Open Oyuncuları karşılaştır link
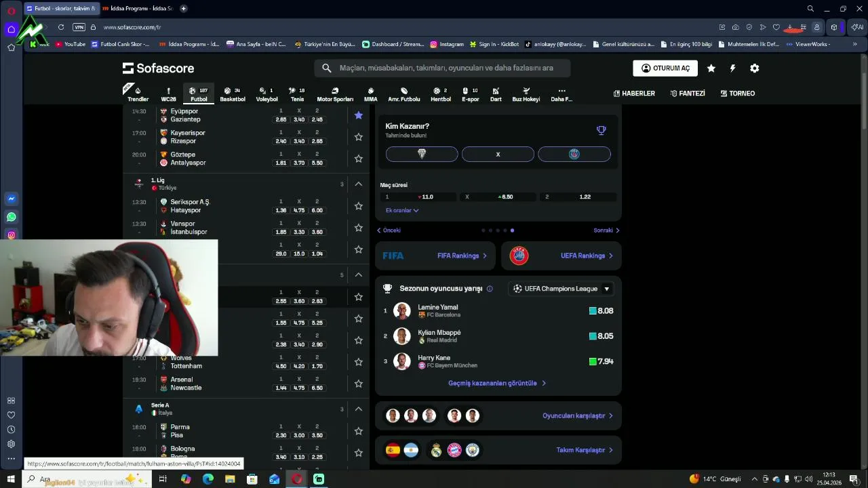The height and width of the screenshot is (488, 868). pos(577,416)
